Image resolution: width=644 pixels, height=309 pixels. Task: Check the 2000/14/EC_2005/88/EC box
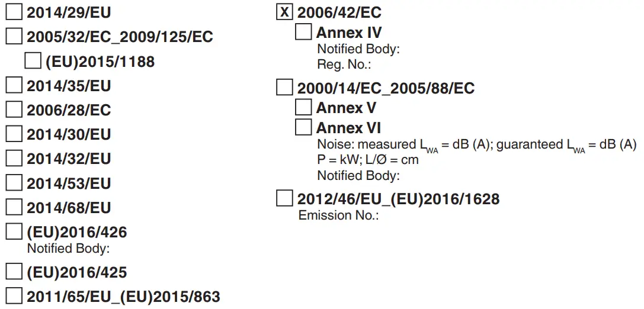pos(285,88)
